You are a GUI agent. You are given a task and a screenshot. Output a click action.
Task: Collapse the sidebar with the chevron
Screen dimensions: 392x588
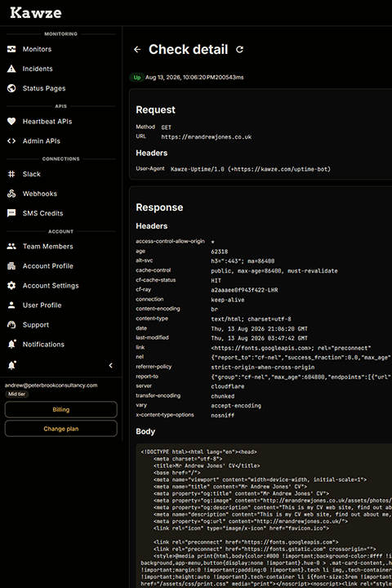111,365
